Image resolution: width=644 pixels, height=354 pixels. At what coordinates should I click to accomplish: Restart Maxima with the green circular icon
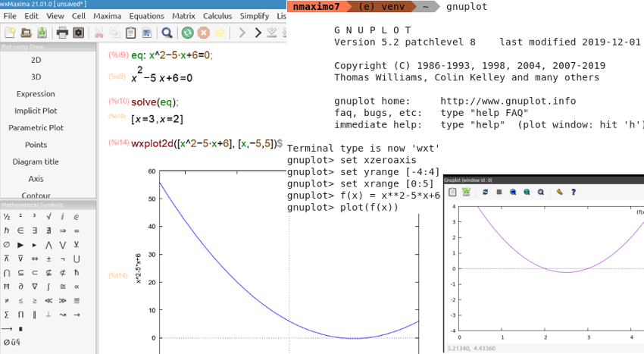click(x=188, y=33)
